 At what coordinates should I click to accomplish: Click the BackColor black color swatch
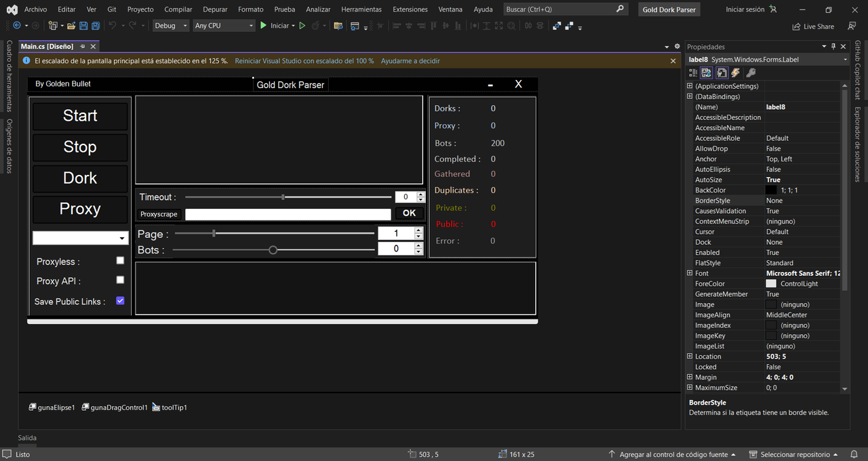(x=771, y=190)
